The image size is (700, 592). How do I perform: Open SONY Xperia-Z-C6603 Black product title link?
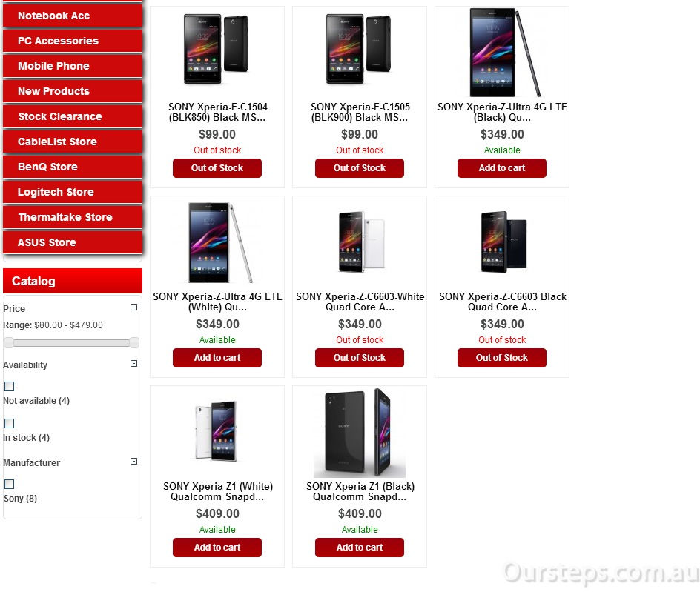tap(502, 302)
